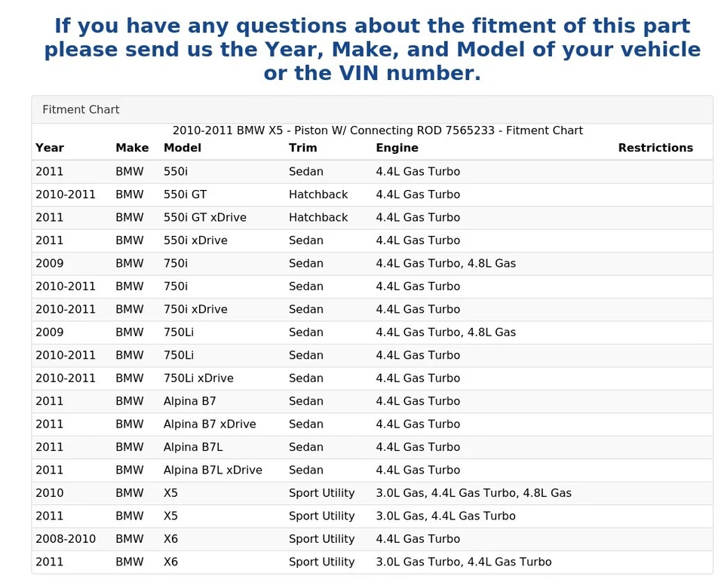Click the blue fitment question heading
The height and width of the screenshot is (588, 724).
(x=372, y=50)
